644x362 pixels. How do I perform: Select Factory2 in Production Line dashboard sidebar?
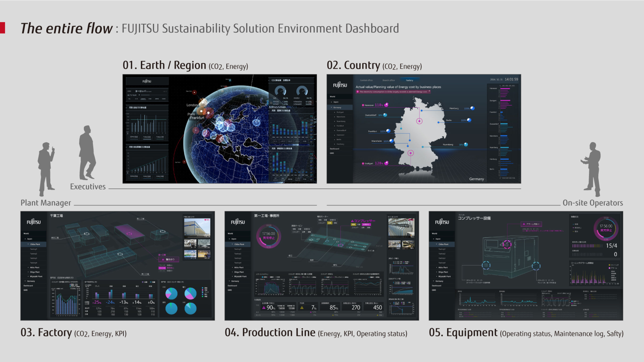coord(238,254)
